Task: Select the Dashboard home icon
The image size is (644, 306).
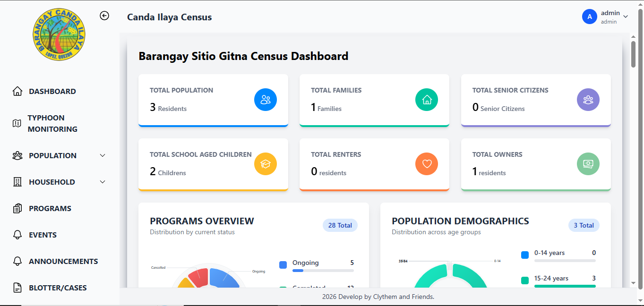Action: pos(17,91)
